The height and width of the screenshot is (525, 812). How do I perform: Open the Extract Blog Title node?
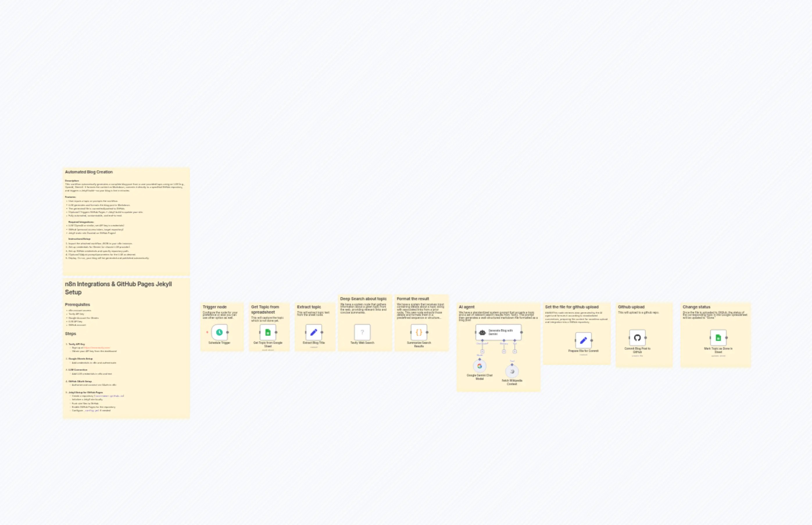point(314,333)
